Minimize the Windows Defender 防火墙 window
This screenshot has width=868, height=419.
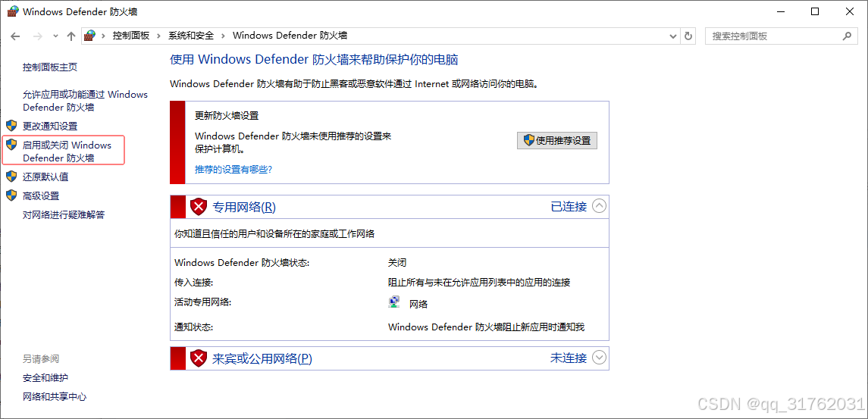click(781, 11)
